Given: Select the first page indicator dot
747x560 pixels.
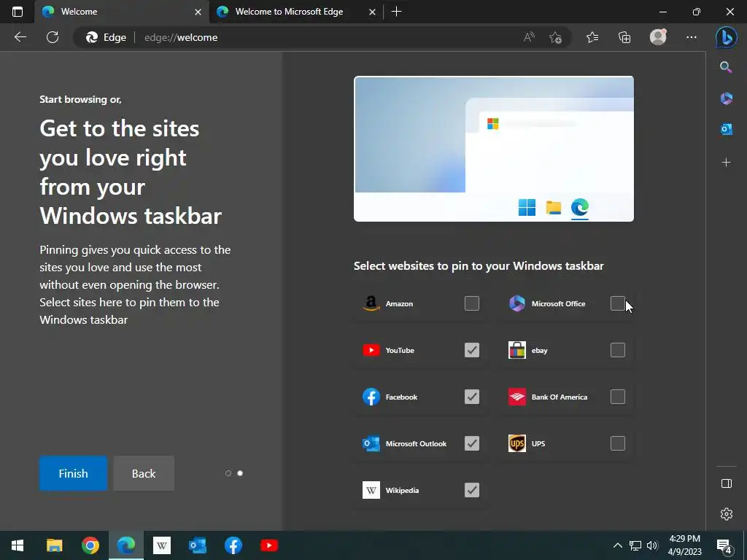Looking at the screenshot, I should [x=228, y=473].
